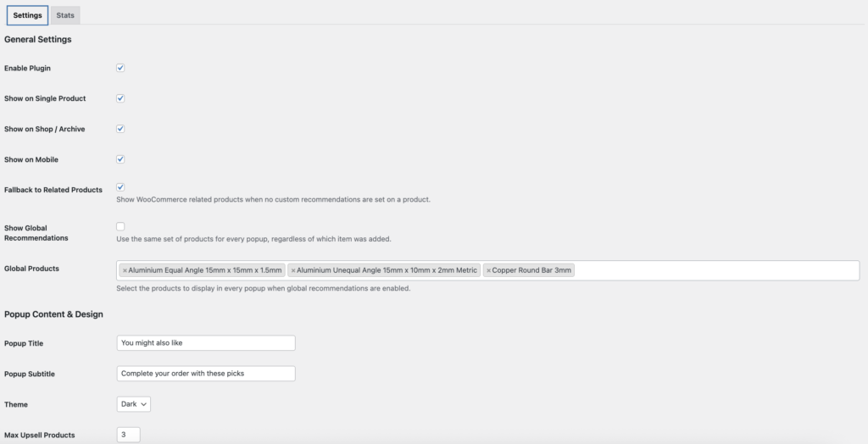Screen dimensions: 868x444
Task: Uncheck the Enable Plugin checkbox
Action: pos(120,68)
